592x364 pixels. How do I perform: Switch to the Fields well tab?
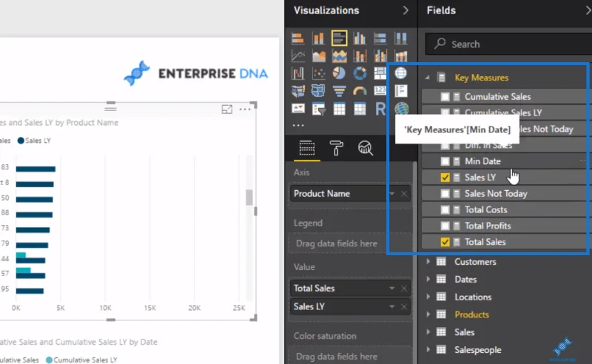[306, 148]
